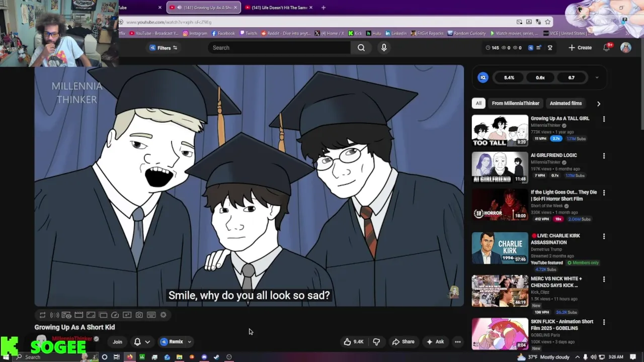
Task: Select the All filter chip
Action: [x=478, y=103]
